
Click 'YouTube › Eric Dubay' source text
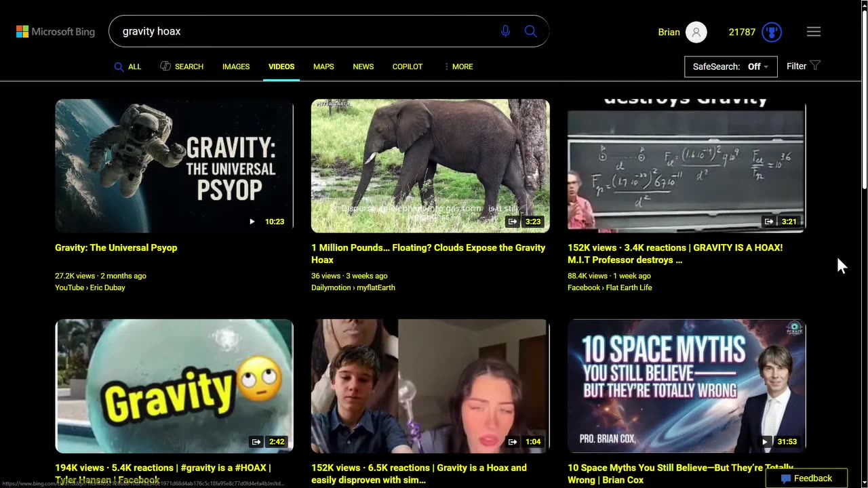90,287
